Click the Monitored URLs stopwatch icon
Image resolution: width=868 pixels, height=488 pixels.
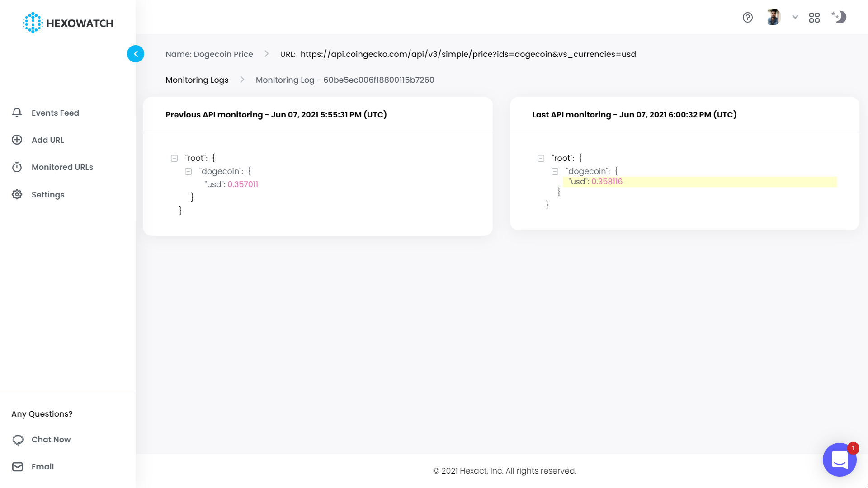[x=17, y=167]
